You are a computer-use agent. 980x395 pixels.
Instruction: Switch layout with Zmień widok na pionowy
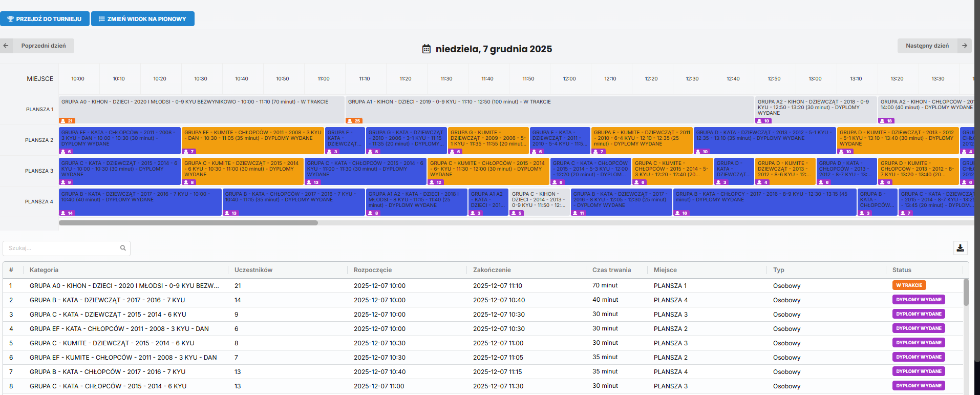coord(143,19)
